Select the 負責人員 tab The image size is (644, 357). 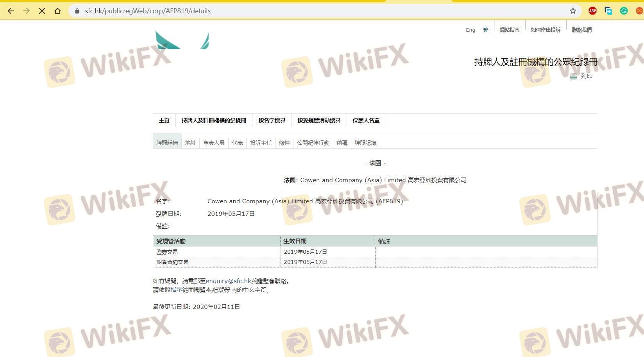pos(214,143)
